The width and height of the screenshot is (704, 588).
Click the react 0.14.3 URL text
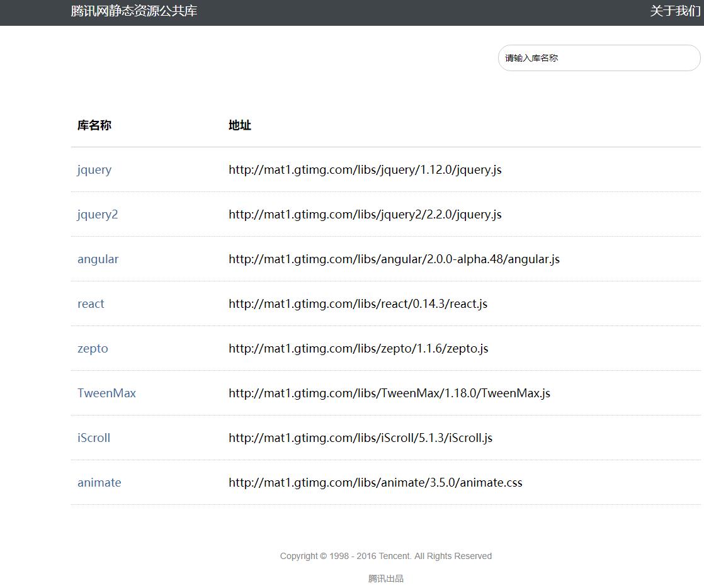(358, 304)
